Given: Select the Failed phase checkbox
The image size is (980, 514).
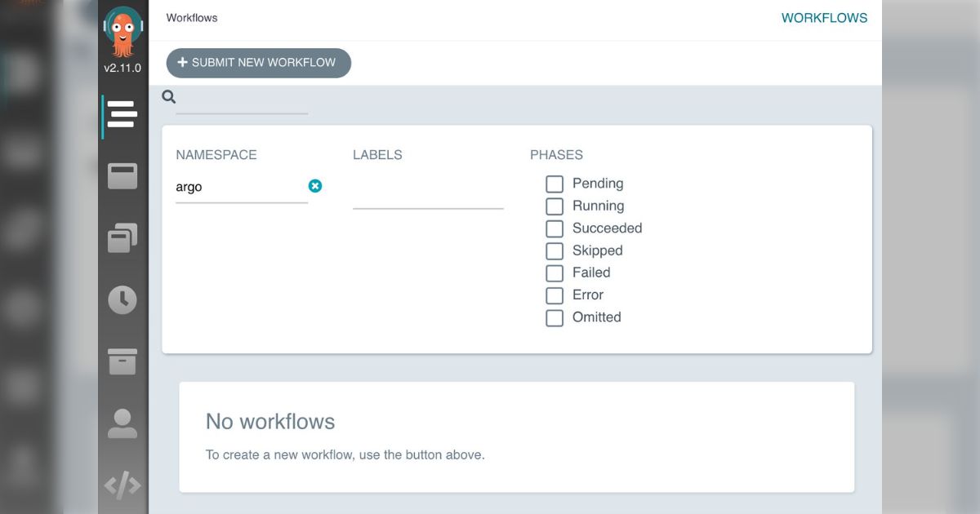Looking at the screenshot, I should point(555,273).
